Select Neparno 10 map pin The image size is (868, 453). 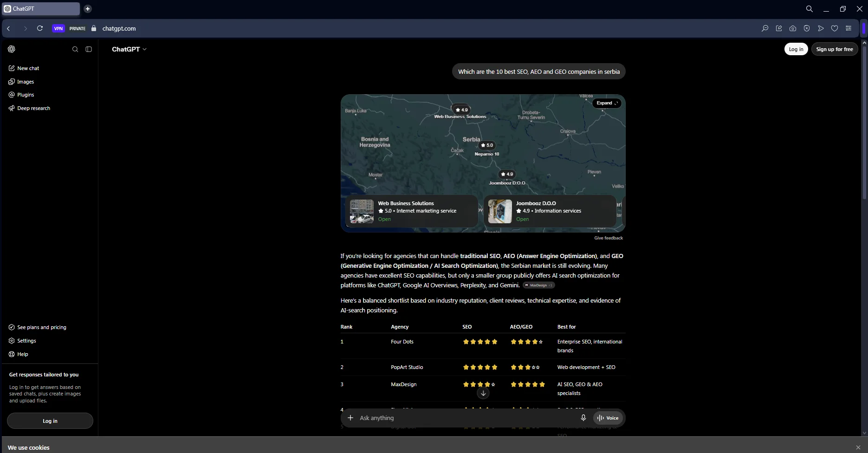point(487,145)
